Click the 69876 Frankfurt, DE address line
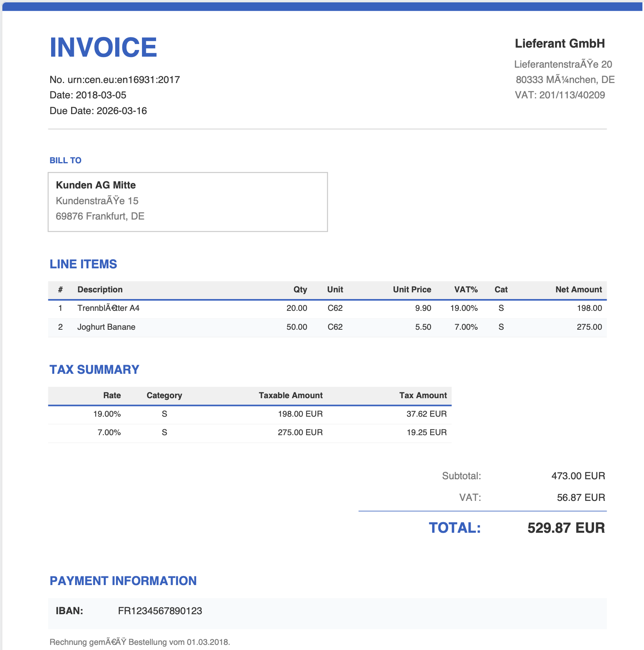644x650 pixels. tap(100, 216)
